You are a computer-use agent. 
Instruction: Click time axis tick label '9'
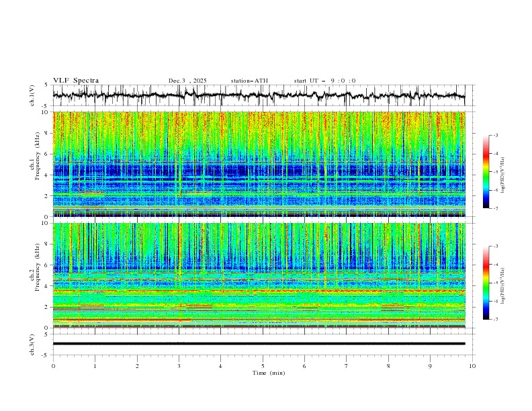[x=430, y=366]
